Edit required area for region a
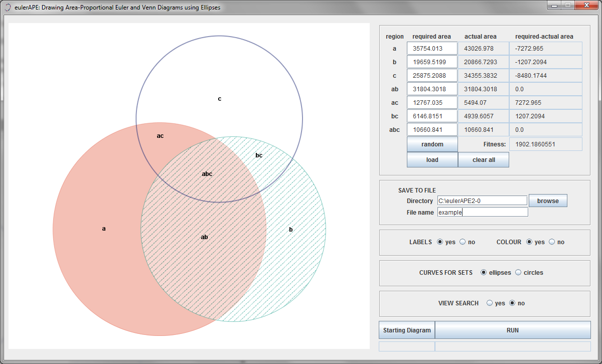This screenshot has width=602, height=364. pyautogui.click(x=432, y=49)
